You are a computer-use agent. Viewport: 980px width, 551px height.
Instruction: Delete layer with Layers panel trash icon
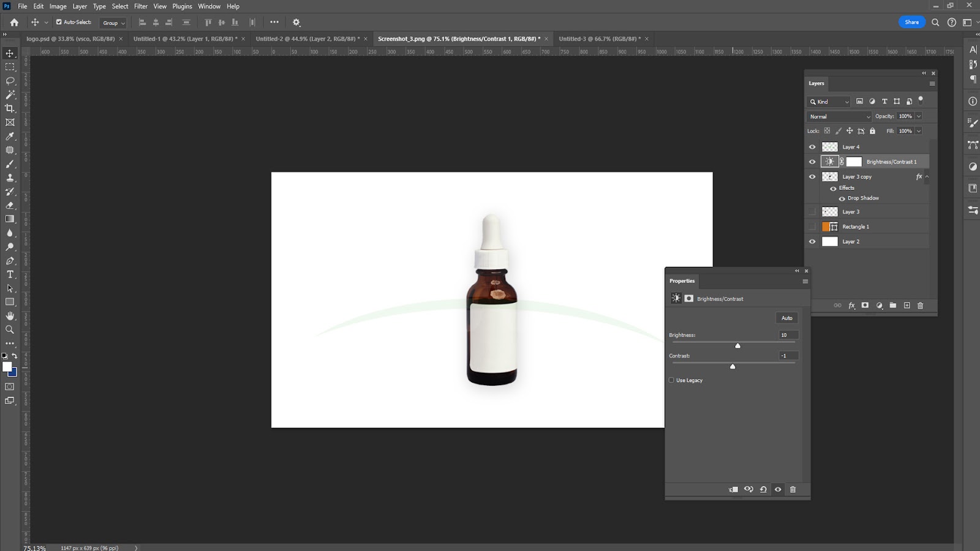(x=920, y=305)
